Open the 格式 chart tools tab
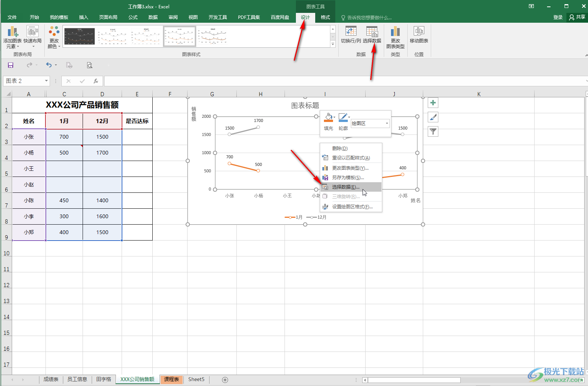This screenshot has height=386, width=588. tap(325, 17)
